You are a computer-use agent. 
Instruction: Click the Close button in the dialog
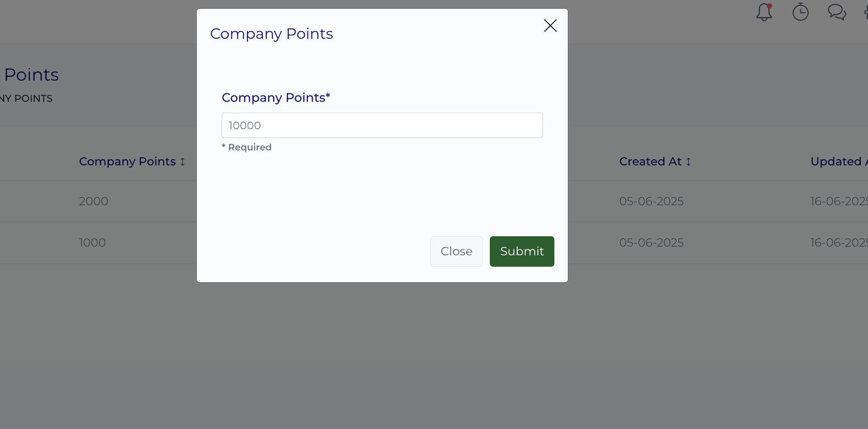[x=456, y=251]
